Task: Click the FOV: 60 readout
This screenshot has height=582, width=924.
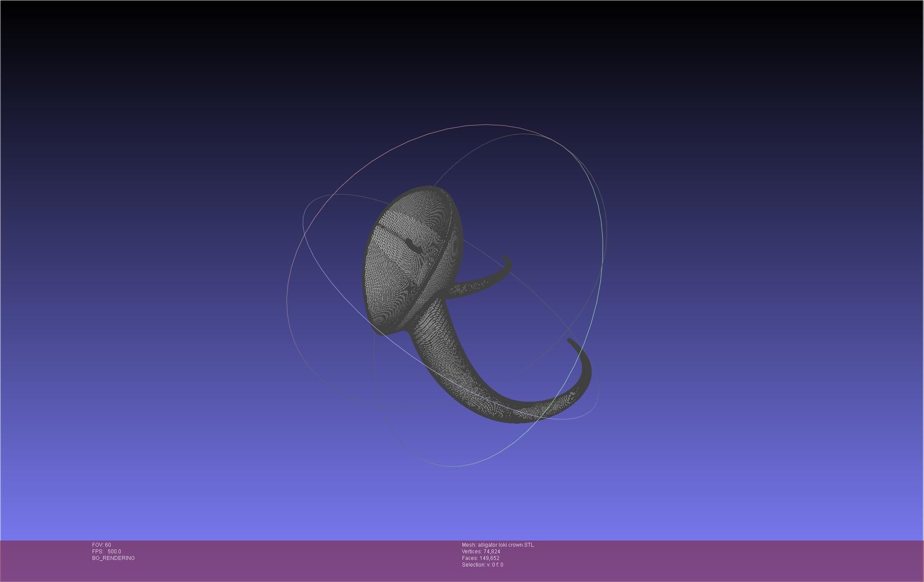Action: point(101,545)
